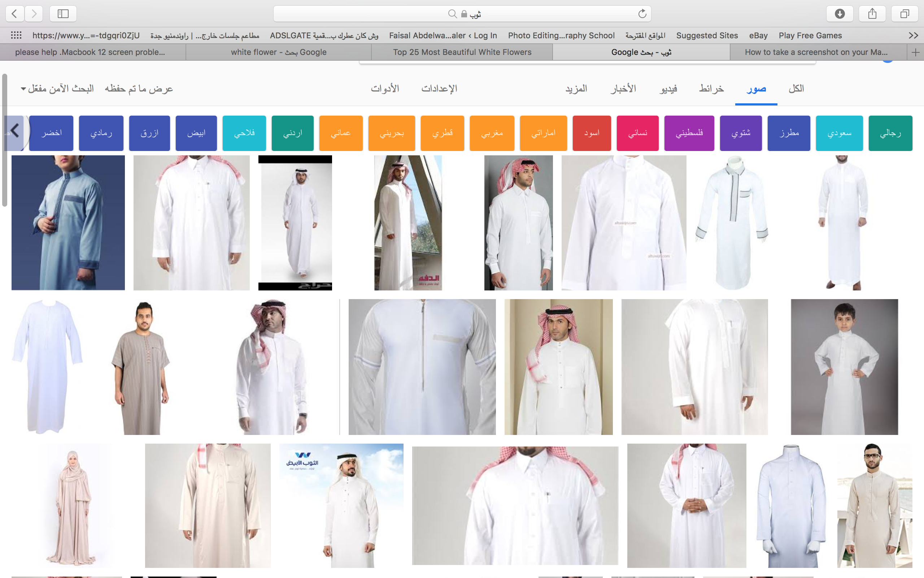Click the vertical scrollbar on the left
This screenshot has height=578, width=924.
tap(5, 140)
